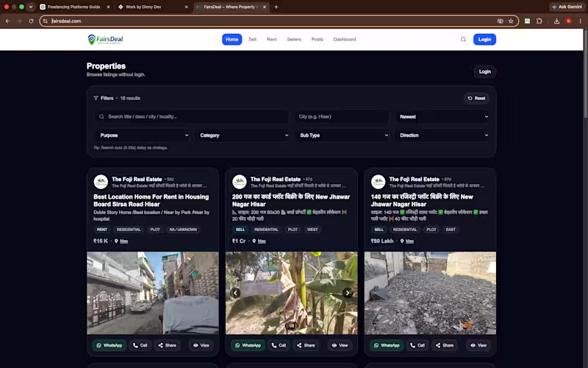Open the browser profile avatar icon
The width and height of the screenshot is (588, 368).
tap(568, 21)
